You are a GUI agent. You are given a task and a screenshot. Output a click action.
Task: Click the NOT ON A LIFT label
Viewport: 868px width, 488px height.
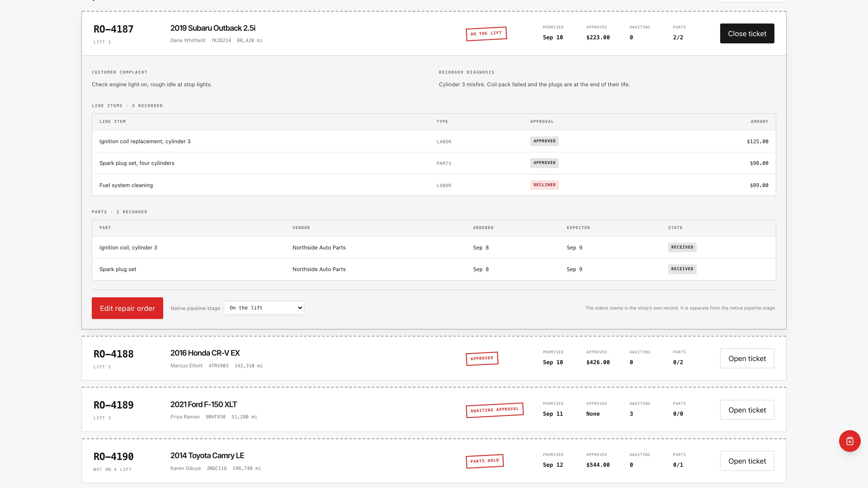coord(112,469)
